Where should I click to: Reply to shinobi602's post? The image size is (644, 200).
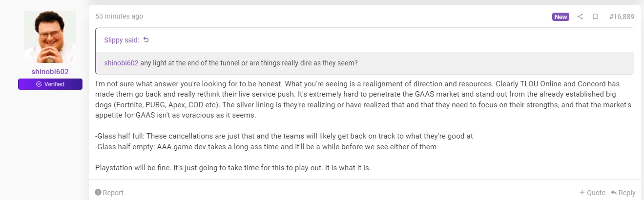pyautogui.click(x=623, y=193)
